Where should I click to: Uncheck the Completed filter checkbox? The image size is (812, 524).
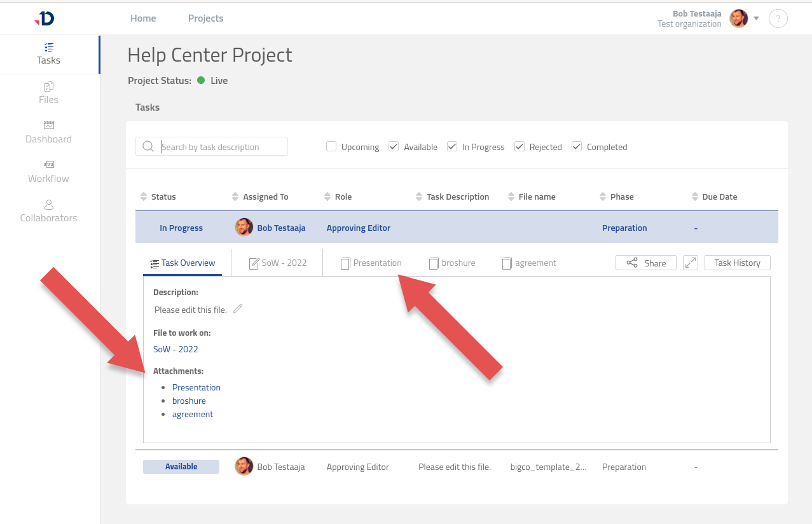tap(577, 147)
